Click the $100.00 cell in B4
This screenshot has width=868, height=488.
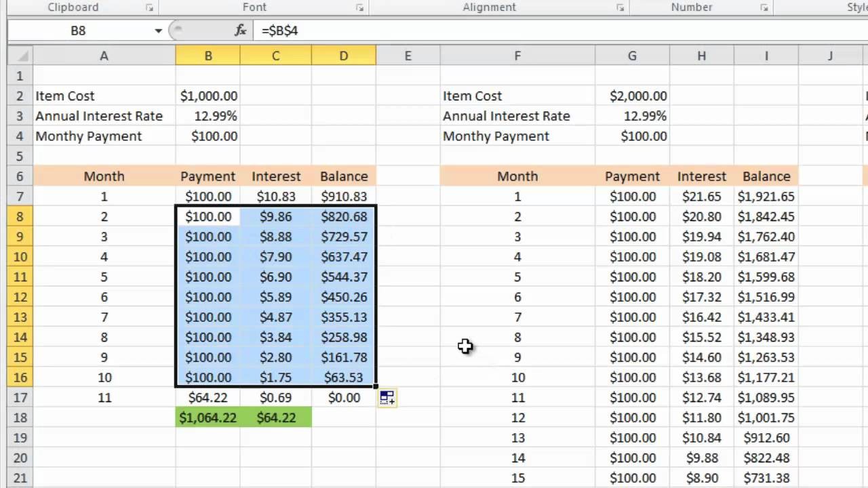click(208, 136)
